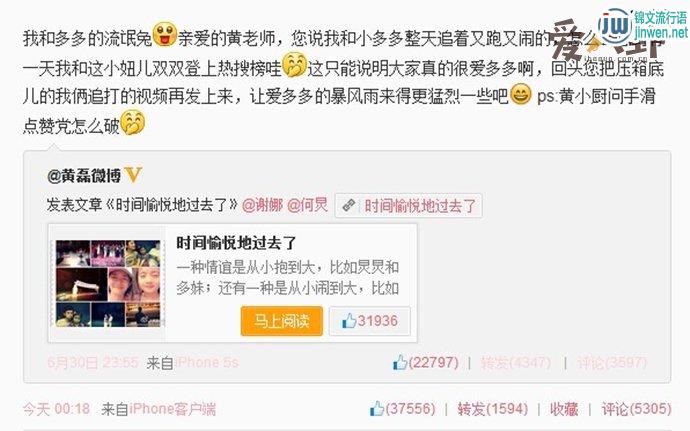Open the article photo collage thumbnail
The width and height of the screenshot is (690, 431).
[x=108, y=283]
